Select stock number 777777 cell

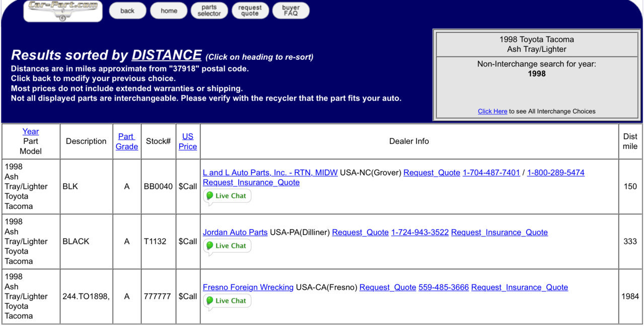[158, 296]
